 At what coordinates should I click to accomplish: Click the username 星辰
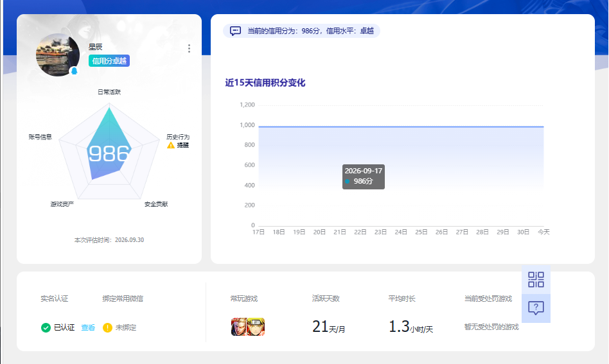coord(95,47)
